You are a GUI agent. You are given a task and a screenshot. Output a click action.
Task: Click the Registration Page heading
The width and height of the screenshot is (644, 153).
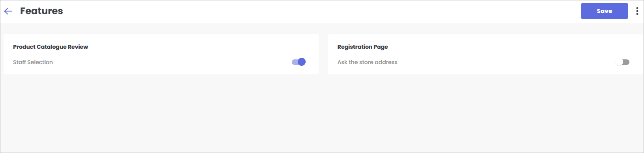click(x=362, y=47)
